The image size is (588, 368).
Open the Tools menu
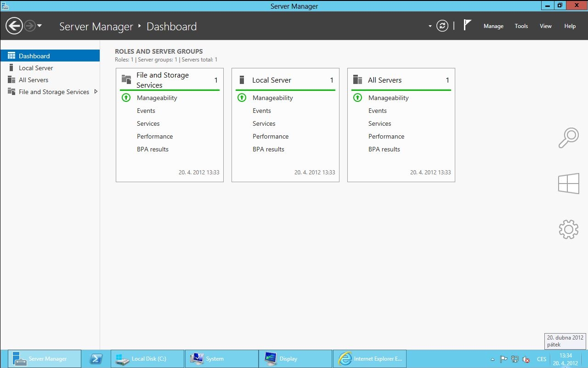point(521,26)
